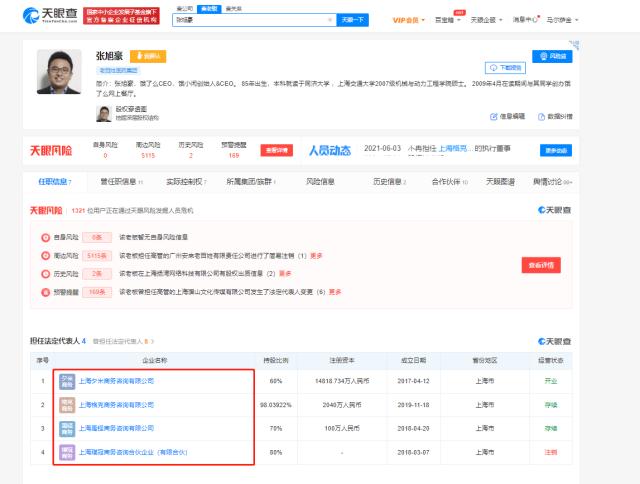This screenshot has width=640, height=484.
Task: Expand the VIP会员 dropdown menu
Action: coord(408,20)
